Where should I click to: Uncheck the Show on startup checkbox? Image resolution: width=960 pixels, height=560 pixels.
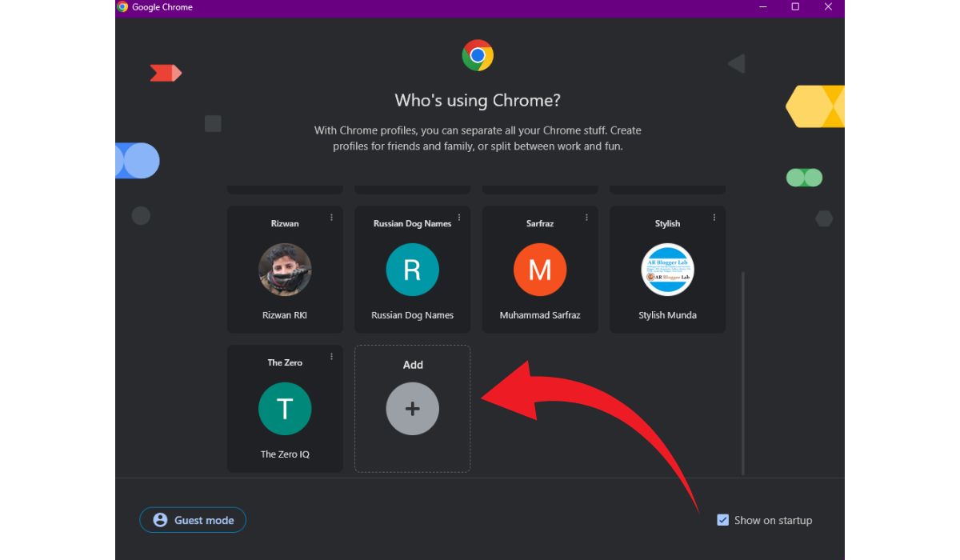(723, 520)
